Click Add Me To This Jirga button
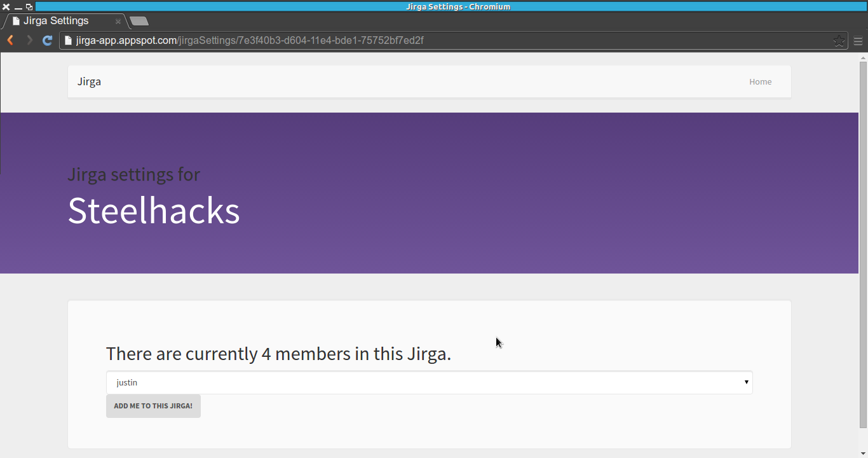 point(153,406)
